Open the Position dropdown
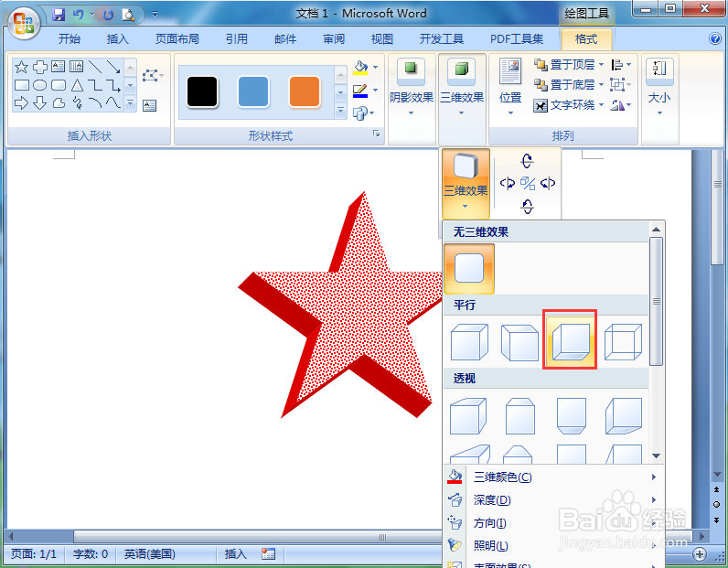 point(510,87)
